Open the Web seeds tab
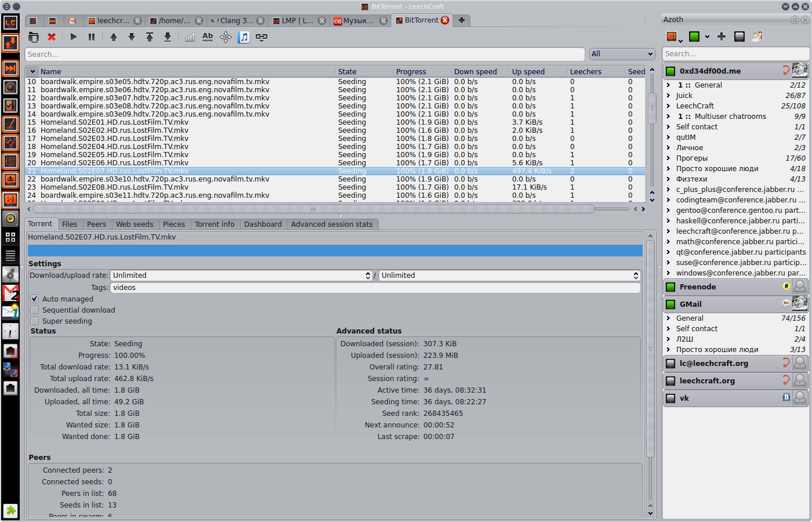Viewport: 812px width, 522px height. click(135, 224)
